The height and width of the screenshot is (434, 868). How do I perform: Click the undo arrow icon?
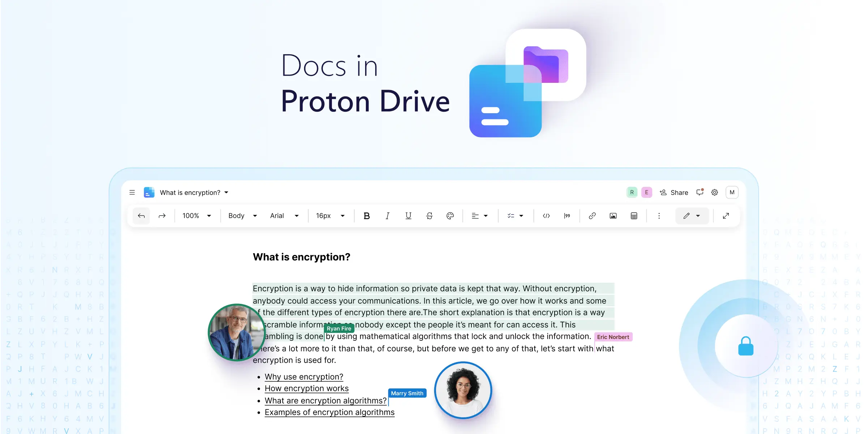coord(142,215)
